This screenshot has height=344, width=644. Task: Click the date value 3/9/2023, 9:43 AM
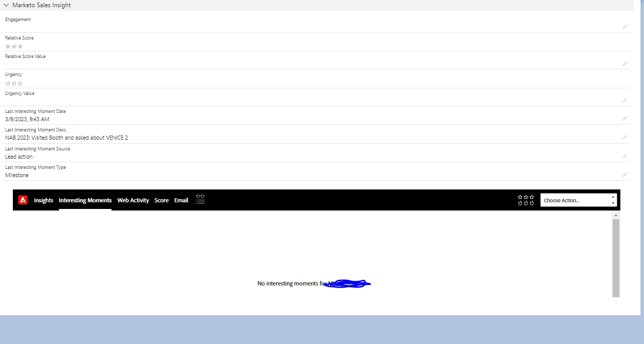pos(27,119)
